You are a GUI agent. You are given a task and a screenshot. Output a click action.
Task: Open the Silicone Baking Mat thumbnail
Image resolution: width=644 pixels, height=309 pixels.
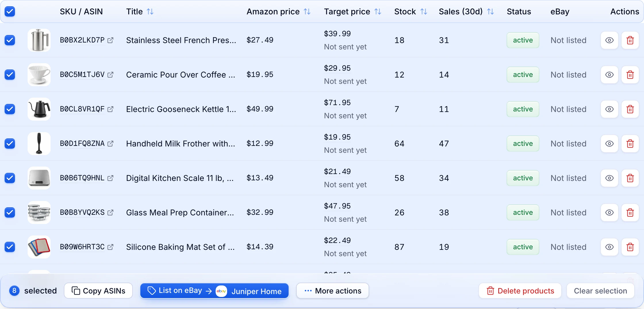pyautogui.click(x=39, y=247)
